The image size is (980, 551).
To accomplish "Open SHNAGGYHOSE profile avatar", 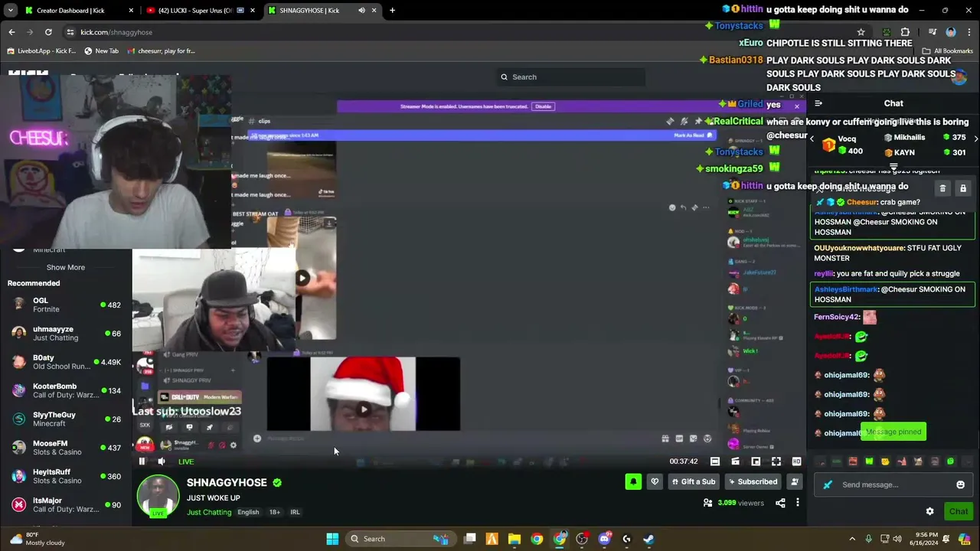I will click(x=158, y=496).
